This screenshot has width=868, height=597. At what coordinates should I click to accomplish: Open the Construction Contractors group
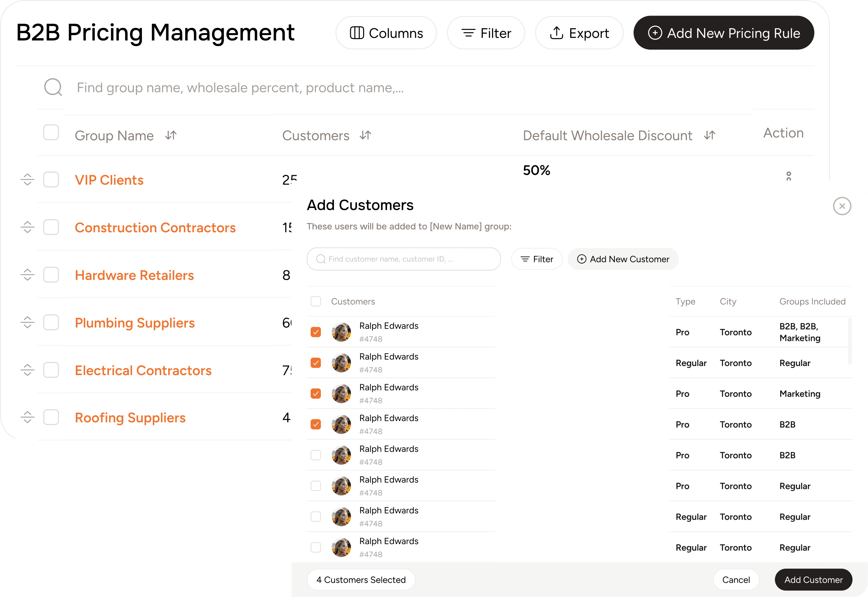155,227
